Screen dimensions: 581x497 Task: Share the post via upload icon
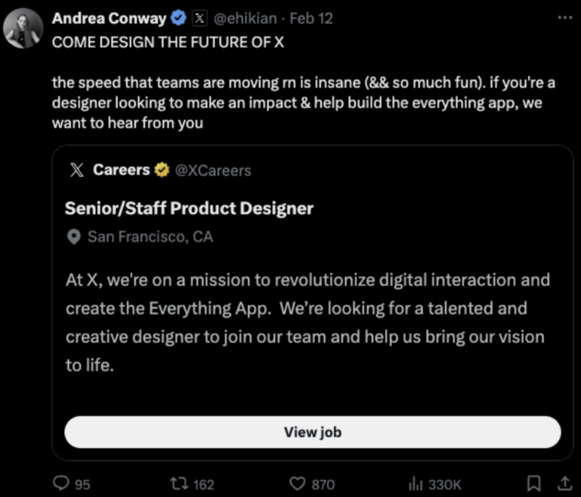[x=564, y=483]
